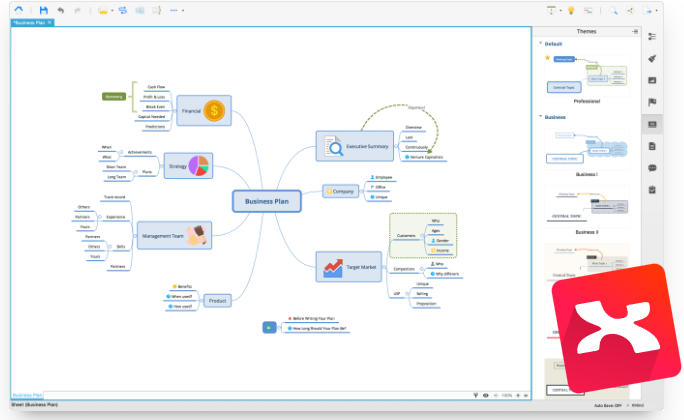Toggle the eye icon in the bottom bar
This screenshot has height=420, width=684.
[486, 395]
